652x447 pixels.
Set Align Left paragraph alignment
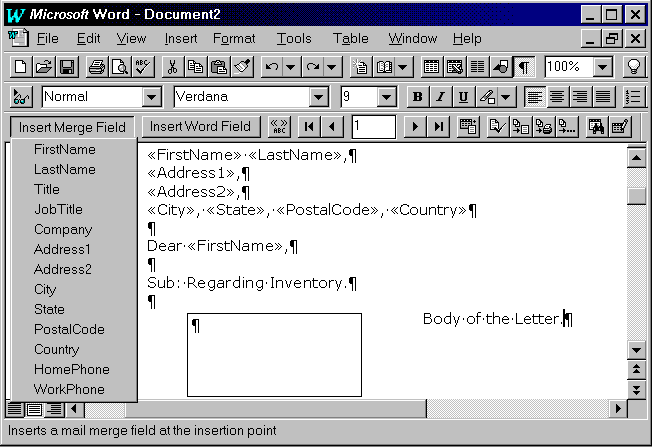[534, 96]
